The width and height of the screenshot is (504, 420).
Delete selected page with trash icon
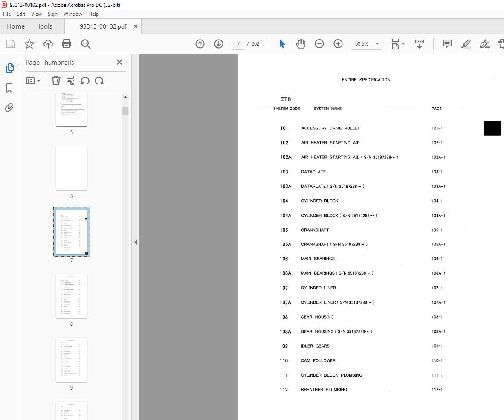[x=56, y=81]
